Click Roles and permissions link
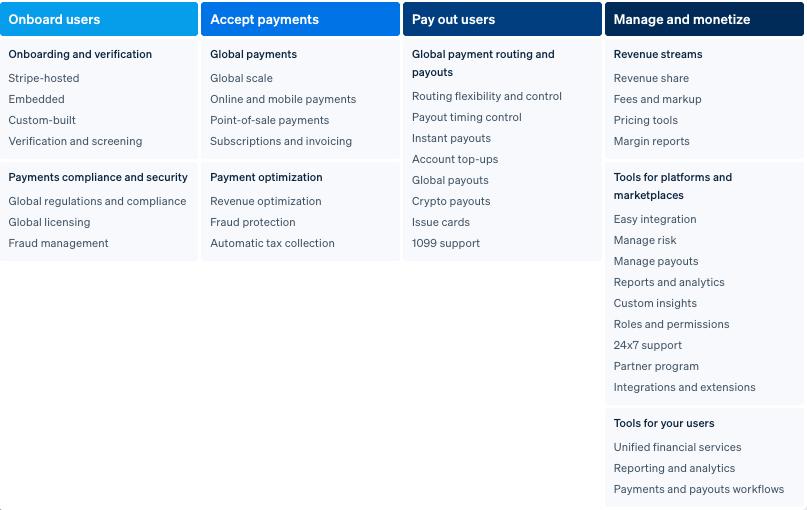The height and width of the screenshot is (510, 807). point(671,324)
